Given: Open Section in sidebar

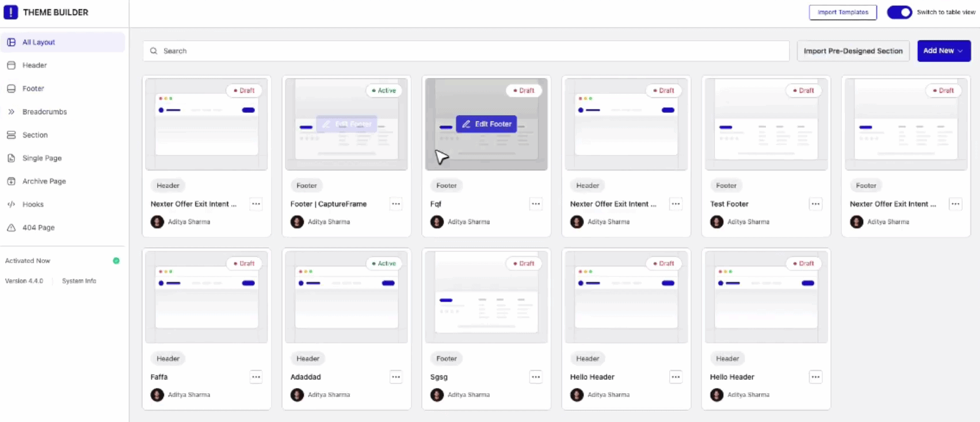Looking at the screenshot, I should pos(63,135).
